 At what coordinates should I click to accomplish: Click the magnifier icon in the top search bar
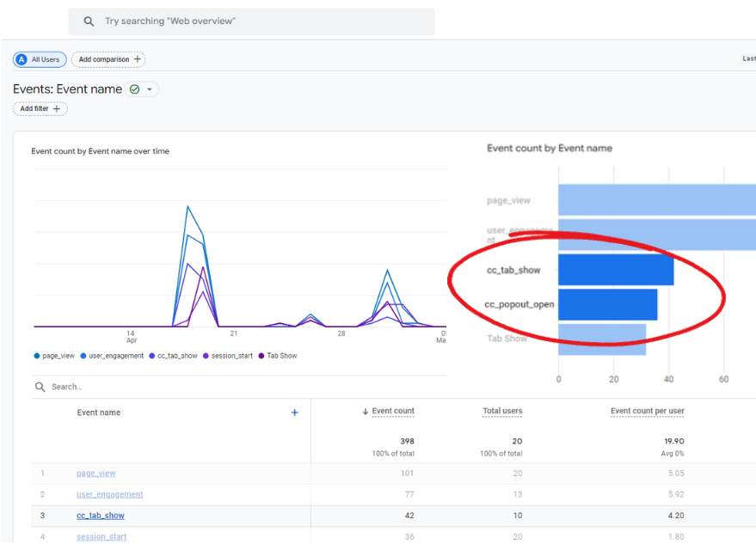tap(89, 21)
